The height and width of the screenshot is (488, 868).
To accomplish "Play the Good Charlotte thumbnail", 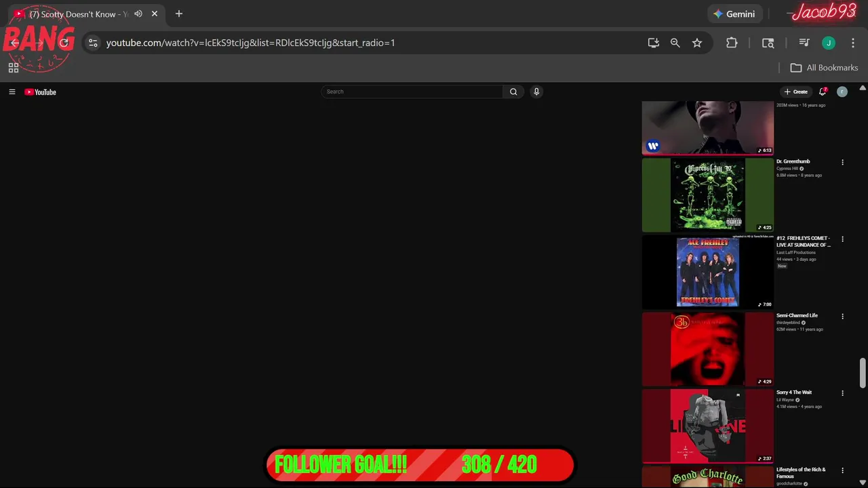I will (x=707, y=477).
